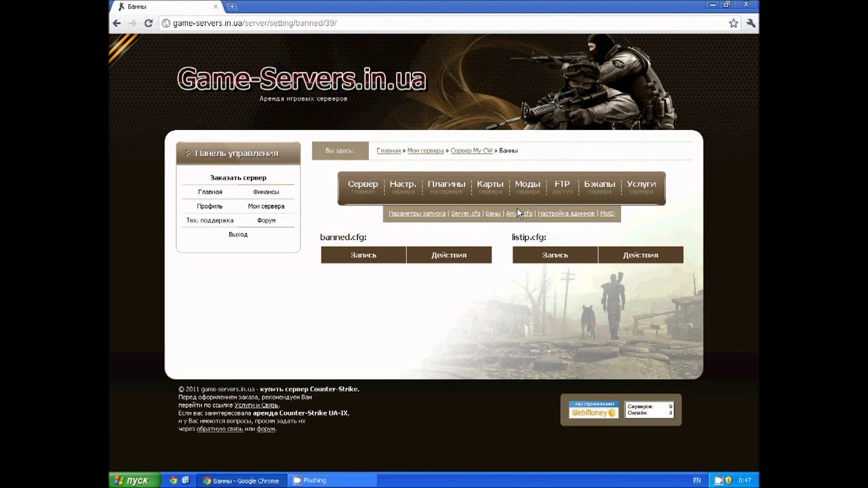
Task: Click the system tray clock 0:47
Action: pos(745,481)
